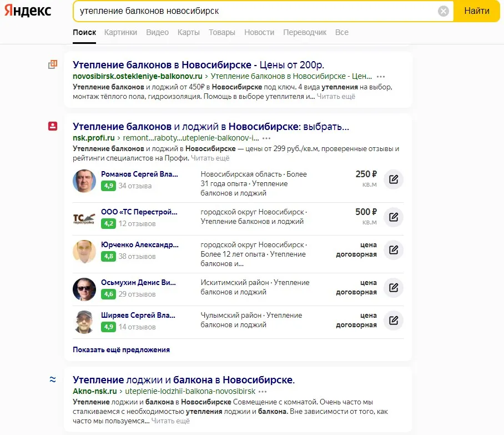Click the '12 отзывов' review count

[137, 224]
